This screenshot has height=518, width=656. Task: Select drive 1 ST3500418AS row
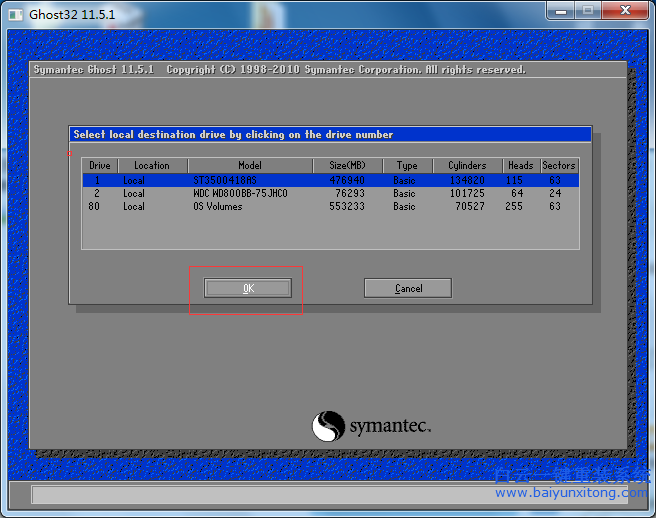coord(330,180)
